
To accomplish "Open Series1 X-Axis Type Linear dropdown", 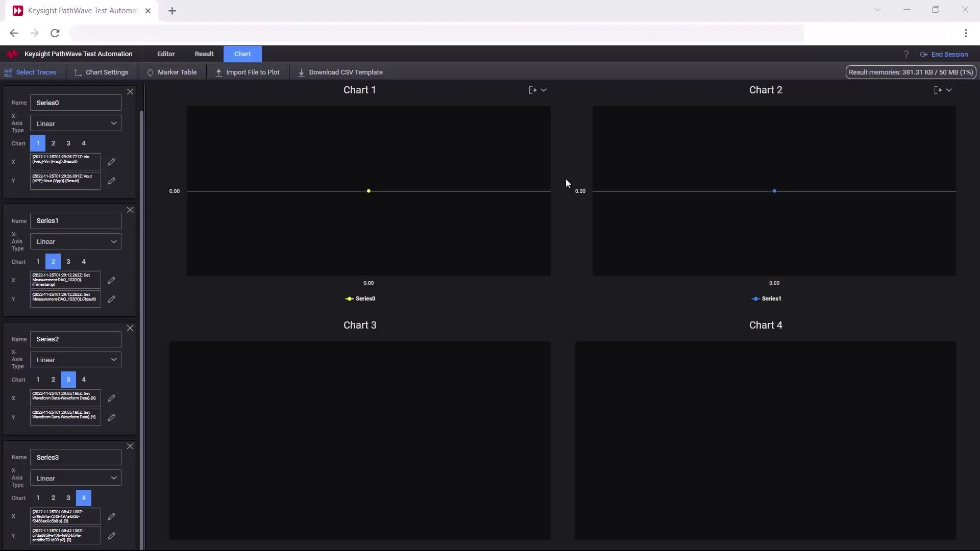I will tap(76, 241).
